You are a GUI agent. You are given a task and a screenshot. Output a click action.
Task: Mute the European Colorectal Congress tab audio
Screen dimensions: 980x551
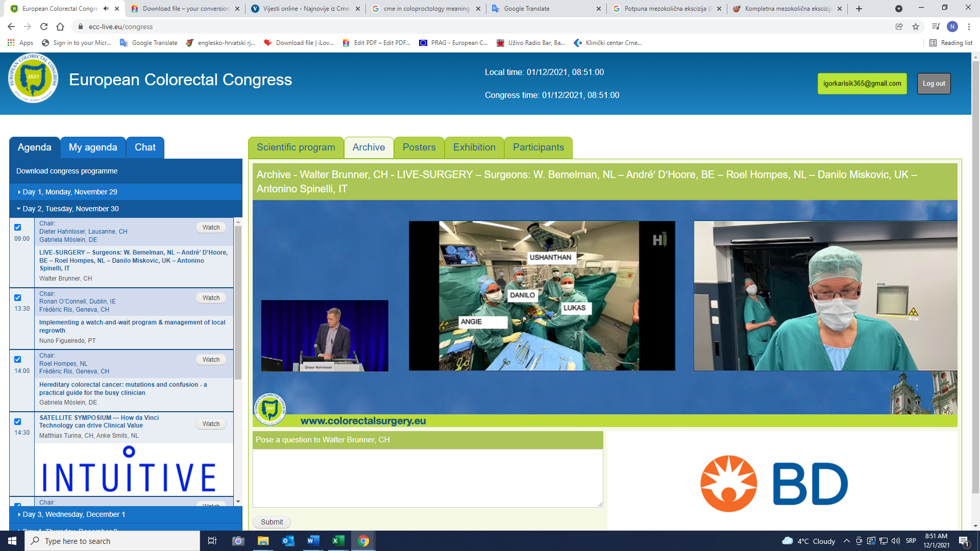pos(106,9)
